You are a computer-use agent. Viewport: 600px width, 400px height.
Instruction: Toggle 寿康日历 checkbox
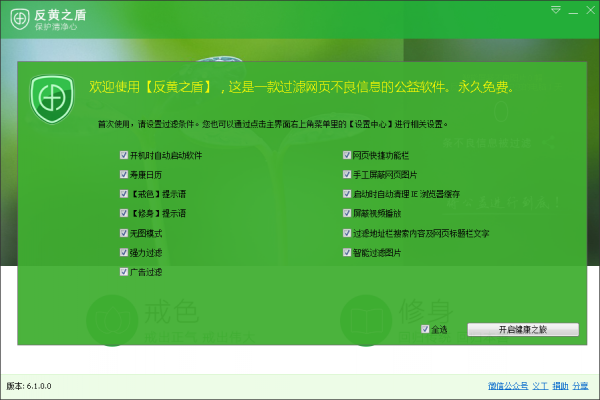(124, 175)
